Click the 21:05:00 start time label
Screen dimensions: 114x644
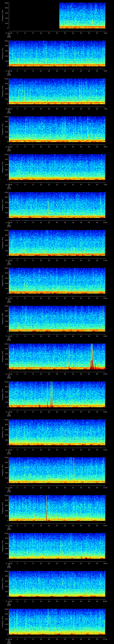9,71
